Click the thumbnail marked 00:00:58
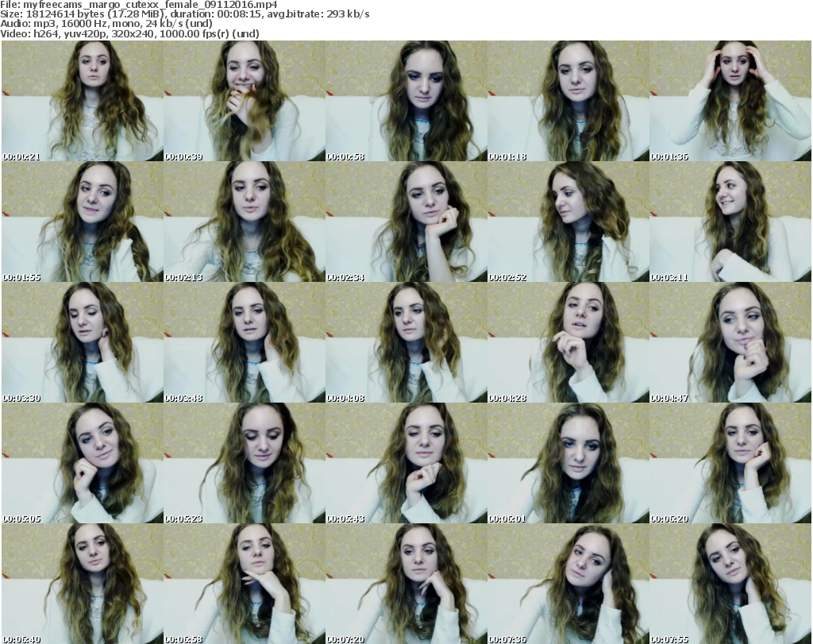 tap(406, 101)
